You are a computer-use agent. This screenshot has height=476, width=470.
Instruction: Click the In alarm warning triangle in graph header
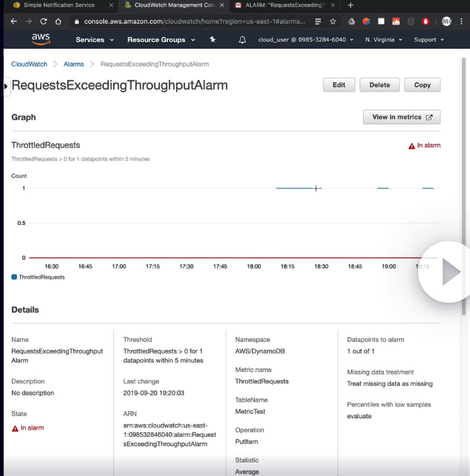tap(411, 146)
